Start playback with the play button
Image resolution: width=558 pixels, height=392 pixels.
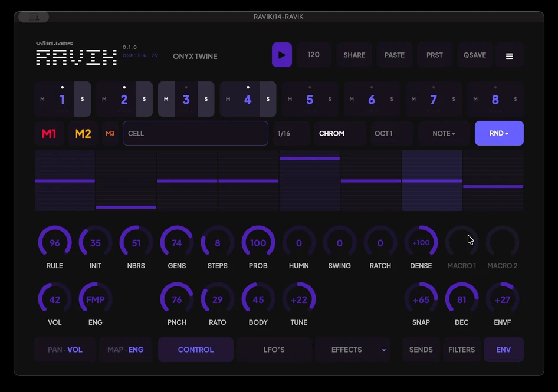point(282,55)
